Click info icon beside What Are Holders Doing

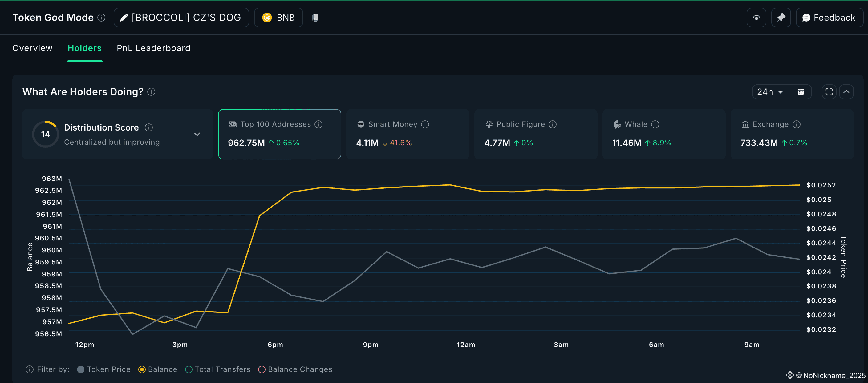coord(151,92)
